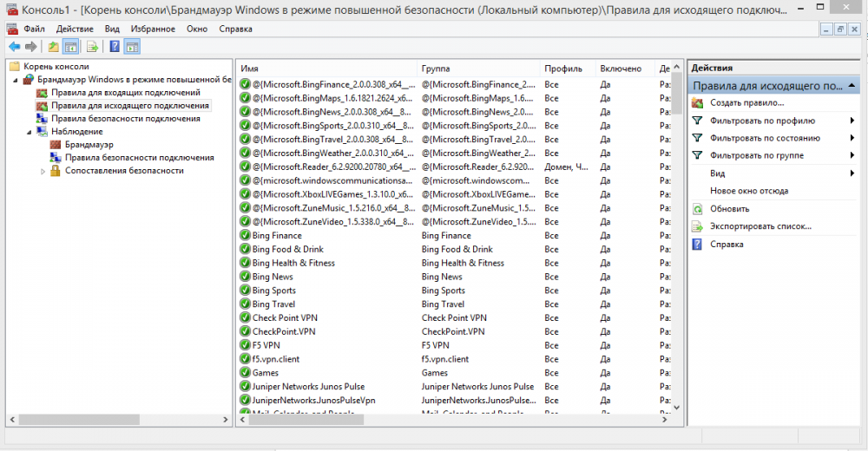This screenshot has width=868, height=451.
Task: Select the CheckPoint.VPN rule name
Action: [284, 332]
